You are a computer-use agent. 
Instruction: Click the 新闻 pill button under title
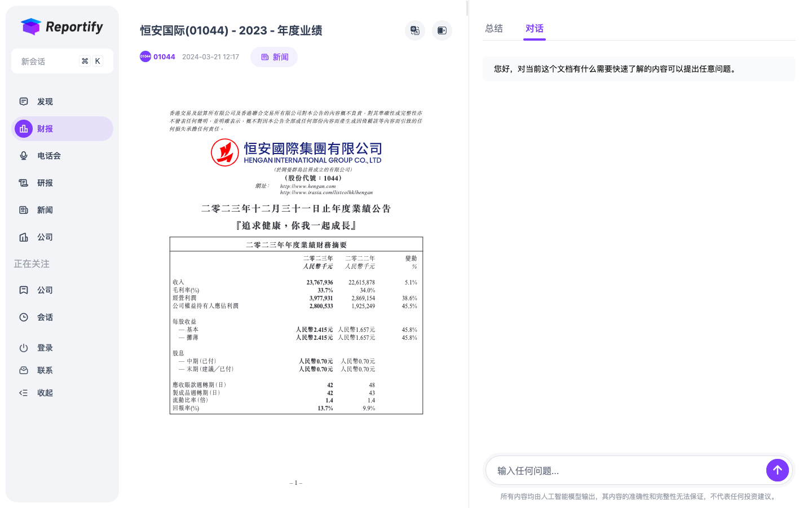[274, 57]
